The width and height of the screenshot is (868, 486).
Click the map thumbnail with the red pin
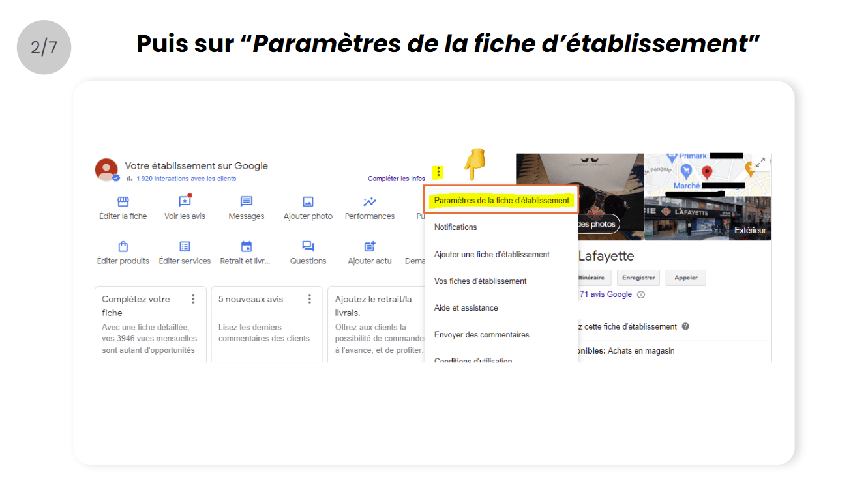[708, 175]
